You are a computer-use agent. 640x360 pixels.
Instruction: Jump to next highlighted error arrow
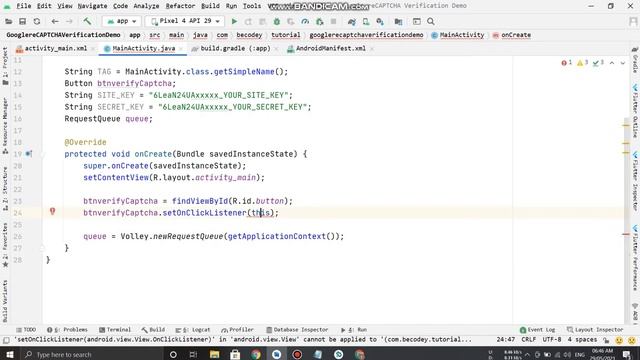point(623,63)
